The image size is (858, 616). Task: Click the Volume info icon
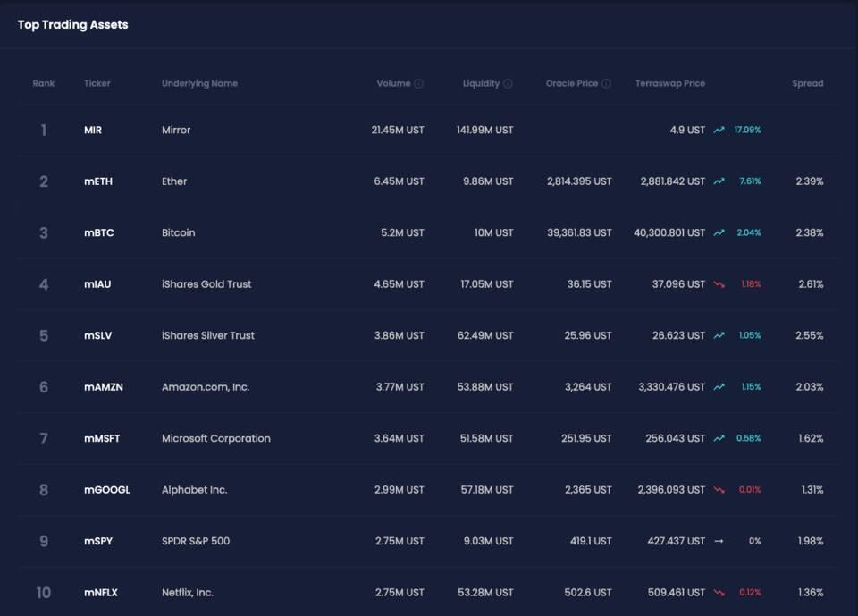(419, 84)
